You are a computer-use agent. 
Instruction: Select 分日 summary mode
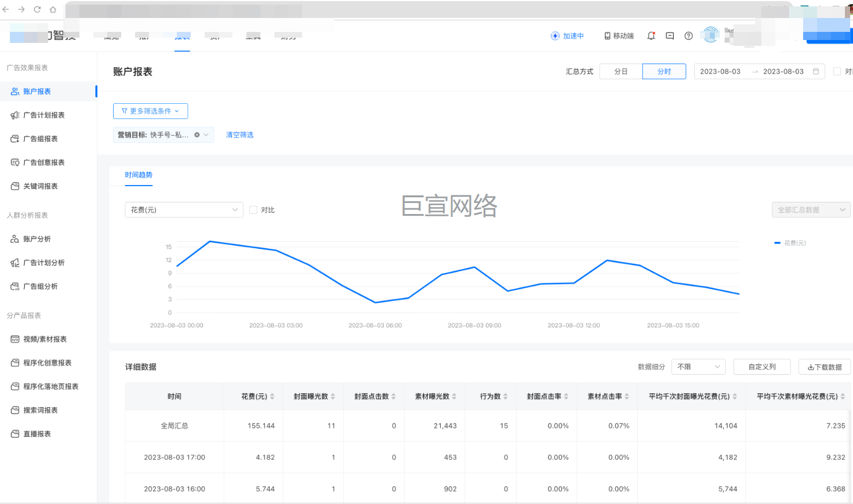(620, 71)
